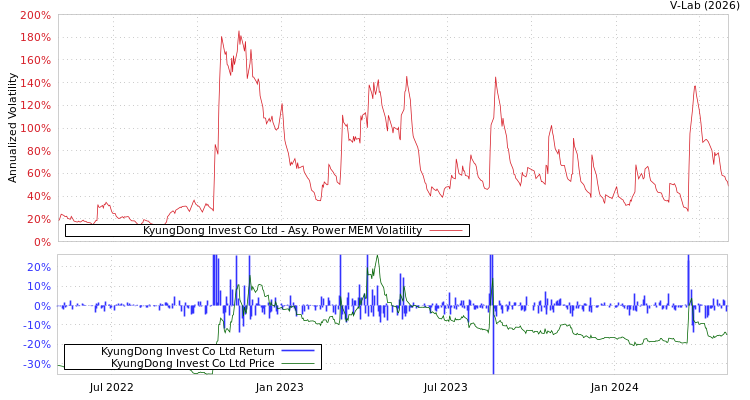The image size is (750, 400).
Task: Click the 20% label on the lower chart
Action: (38, 267)
